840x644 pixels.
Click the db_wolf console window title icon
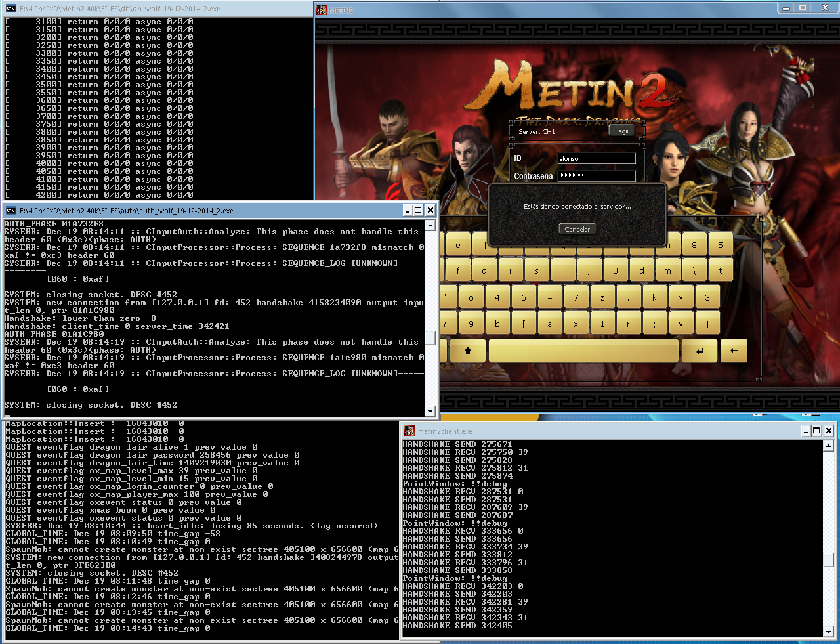(x=11, y=9)
